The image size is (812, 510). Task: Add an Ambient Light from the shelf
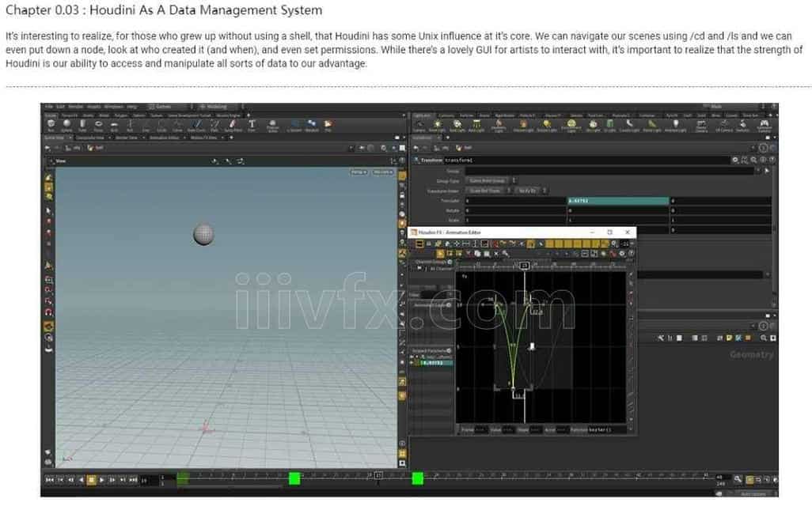click(x=675, y=126)
